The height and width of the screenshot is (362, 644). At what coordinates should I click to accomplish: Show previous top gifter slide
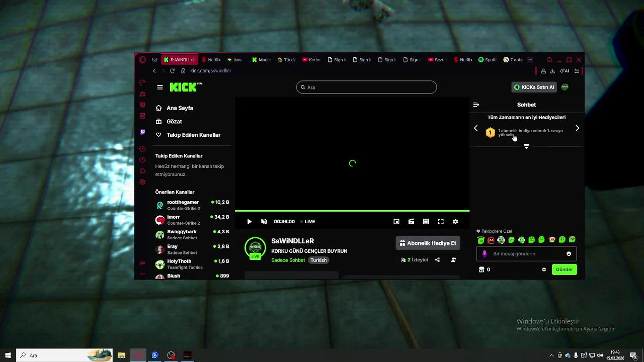pyautogui.click(x=476, y=128)
